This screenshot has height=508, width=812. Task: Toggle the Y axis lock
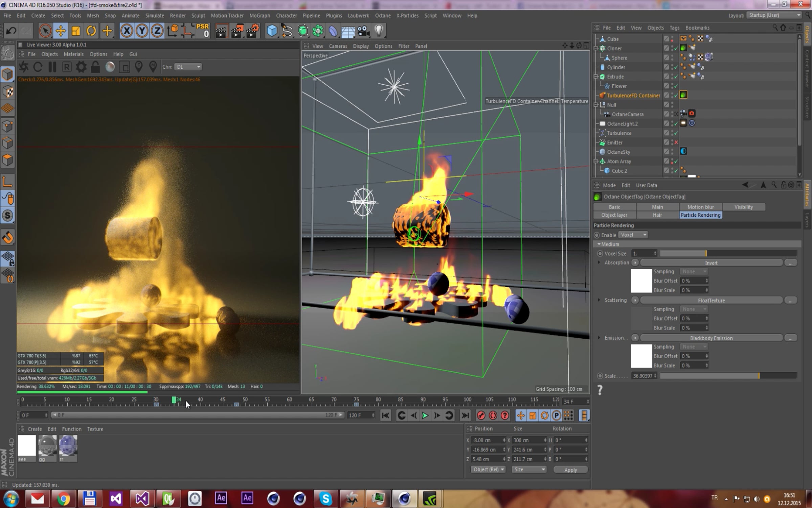142,31
